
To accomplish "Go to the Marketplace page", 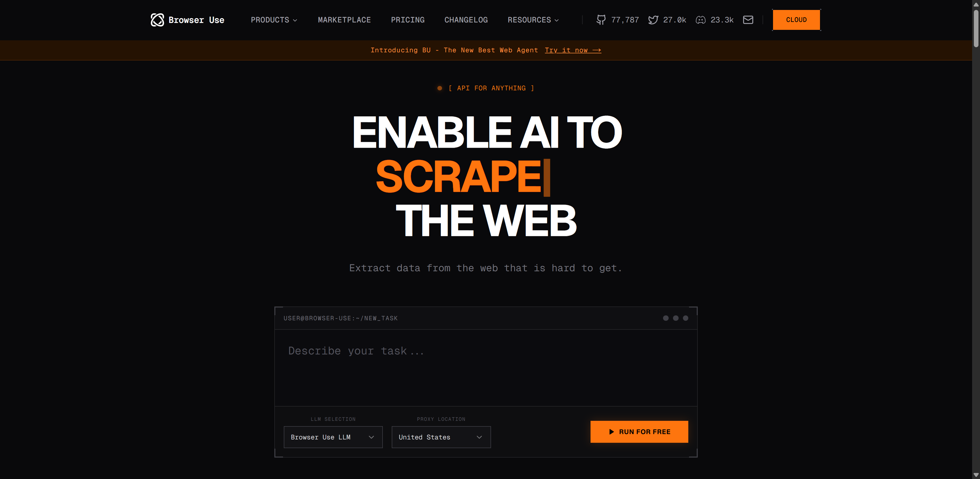I will click(x=344, y=20).
